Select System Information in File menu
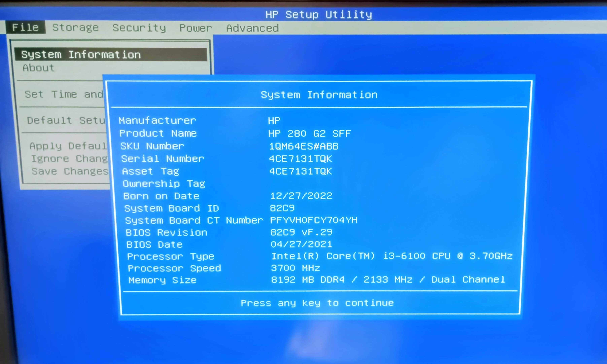Screen dimensions: 607x364 coord(111,54)
